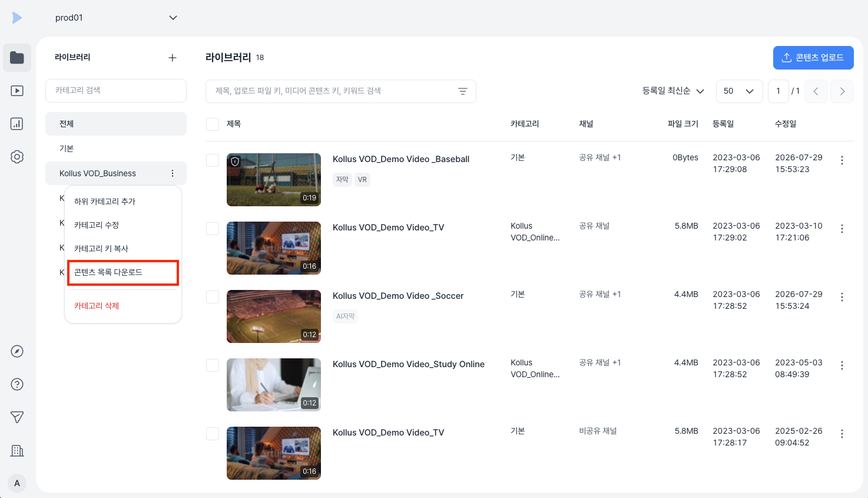868x498 pixels.
Task: Click the 수정일 column header
Action: click(786, 124)
